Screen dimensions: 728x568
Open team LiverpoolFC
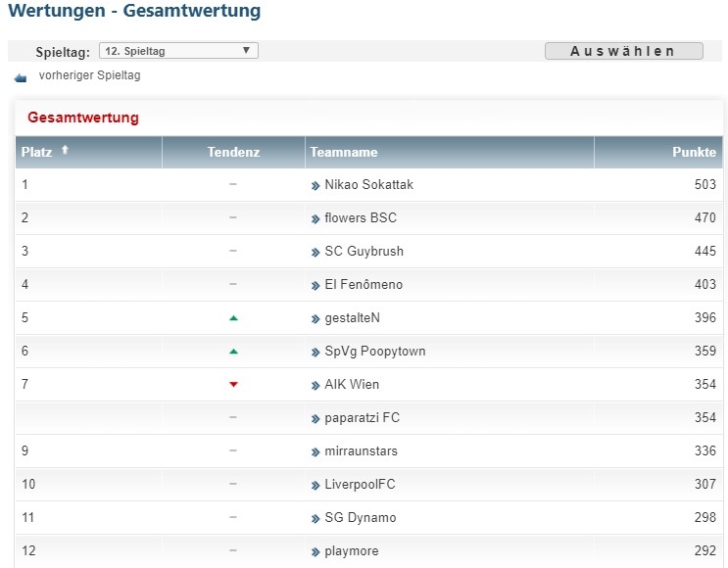point(360,485)
